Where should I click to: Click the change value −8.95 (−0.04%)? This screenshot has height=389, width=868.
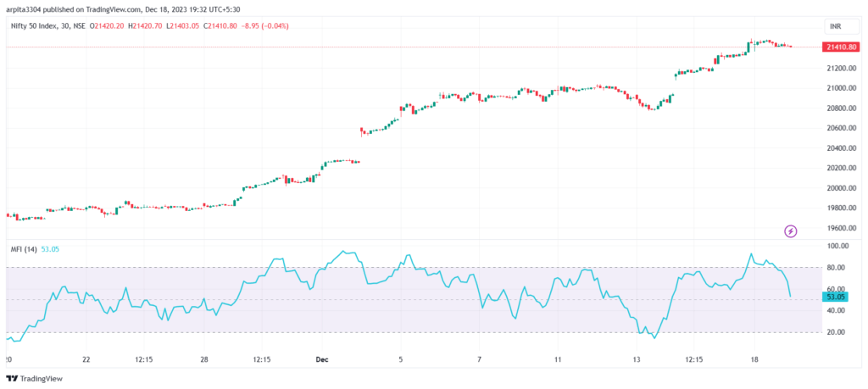click(265, 26)
